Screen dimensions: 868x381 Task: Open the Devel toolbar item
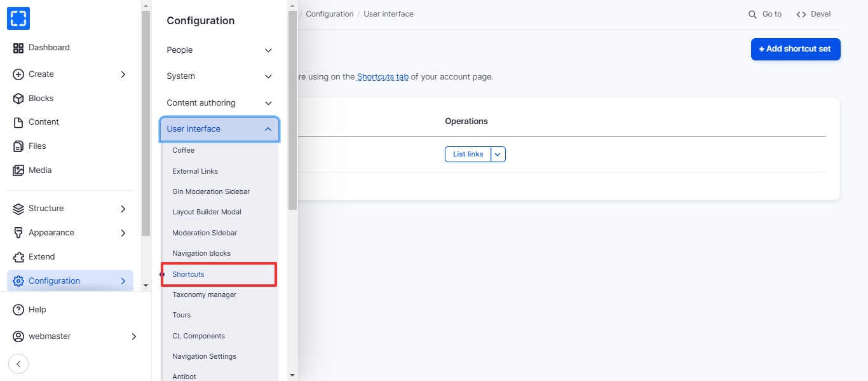[813, 14]
